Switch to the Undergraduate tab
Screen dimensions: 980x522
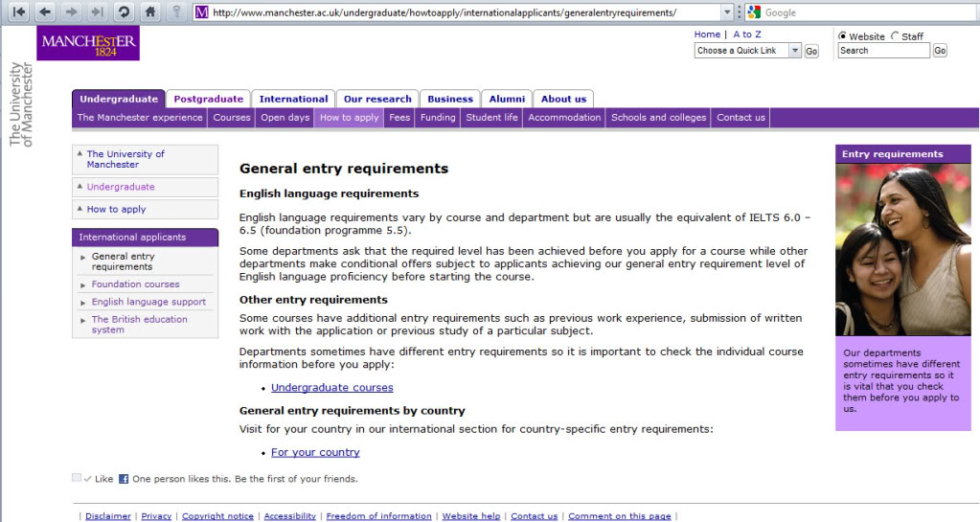click(x=119, y=99)
